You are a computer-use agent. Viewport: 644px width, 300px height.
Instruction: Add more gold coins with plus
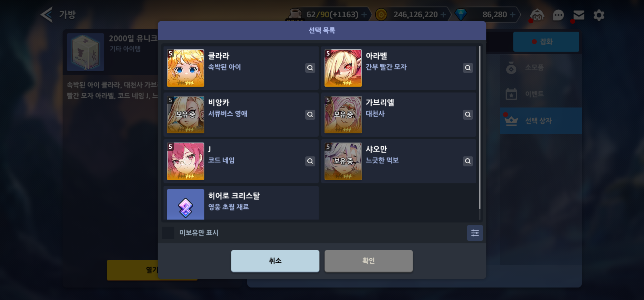pyautogui.click(x=443, y=15)
